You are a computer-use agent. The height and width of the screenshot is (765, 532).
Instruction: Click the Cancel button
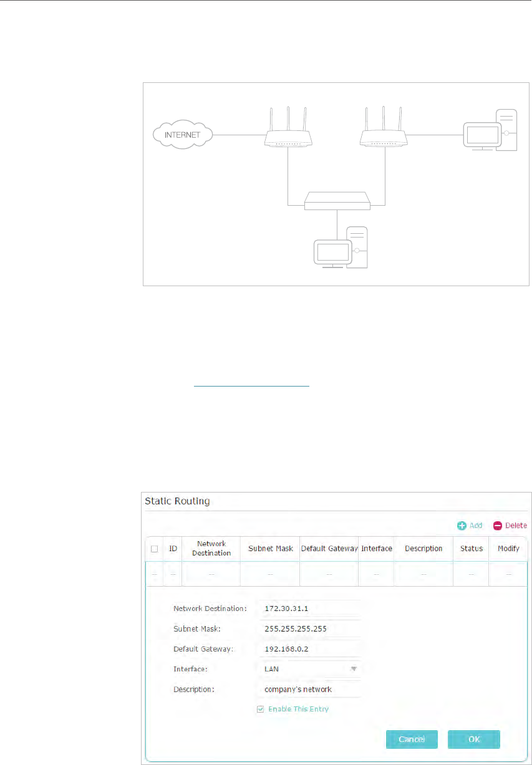(412, 739)
